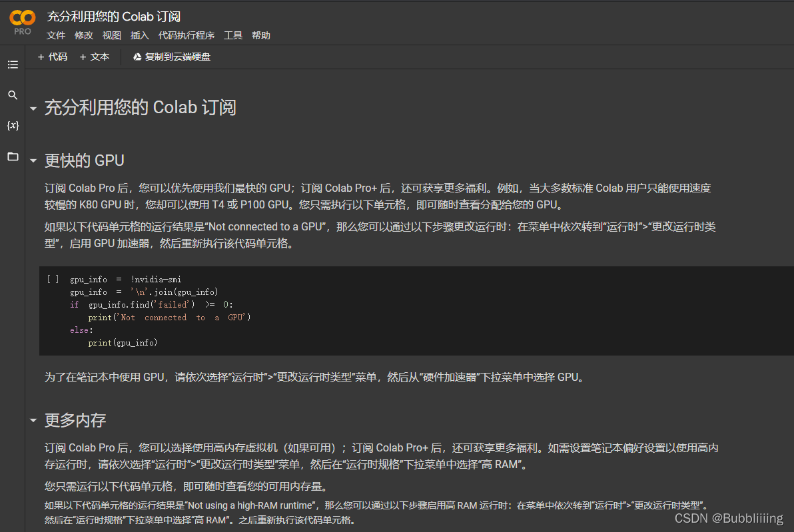
Task: Collapse the 更快的 GPU section
Action: pos(33,161)
